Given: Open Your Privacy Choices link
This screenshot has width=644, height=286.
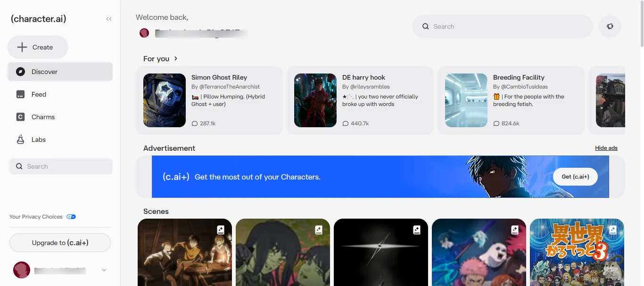Looking at the screenshot, I should (36, 217).
